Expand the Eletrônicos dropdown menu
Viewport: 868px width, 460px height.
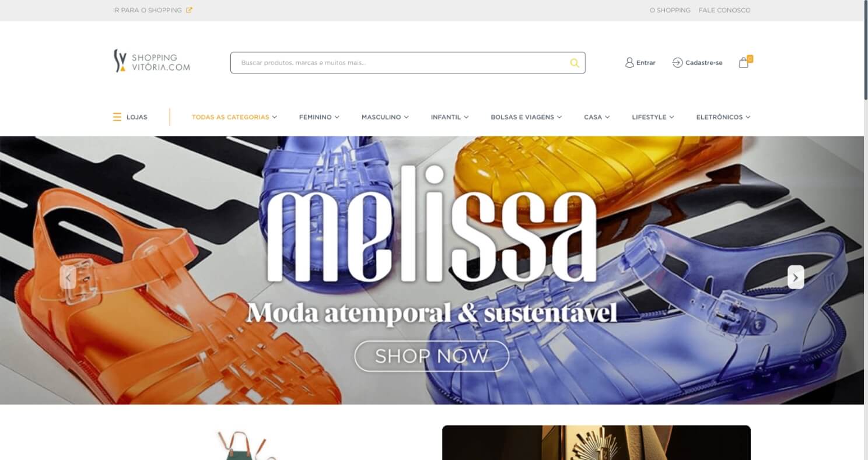[x=723, y=117]
